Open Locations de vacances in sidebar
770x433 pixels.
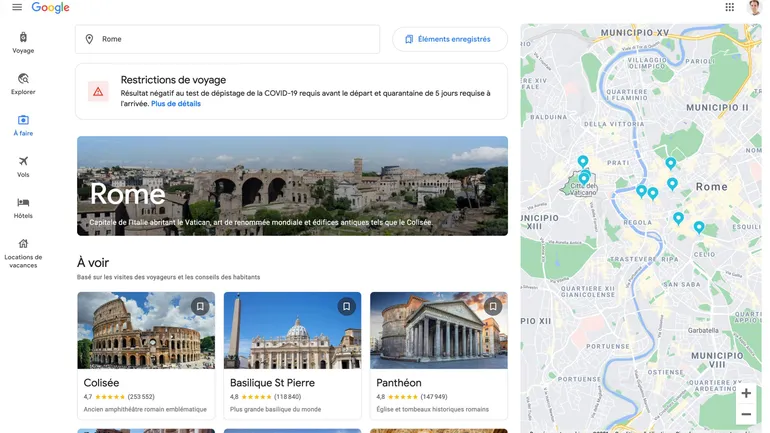coord(23,253)
